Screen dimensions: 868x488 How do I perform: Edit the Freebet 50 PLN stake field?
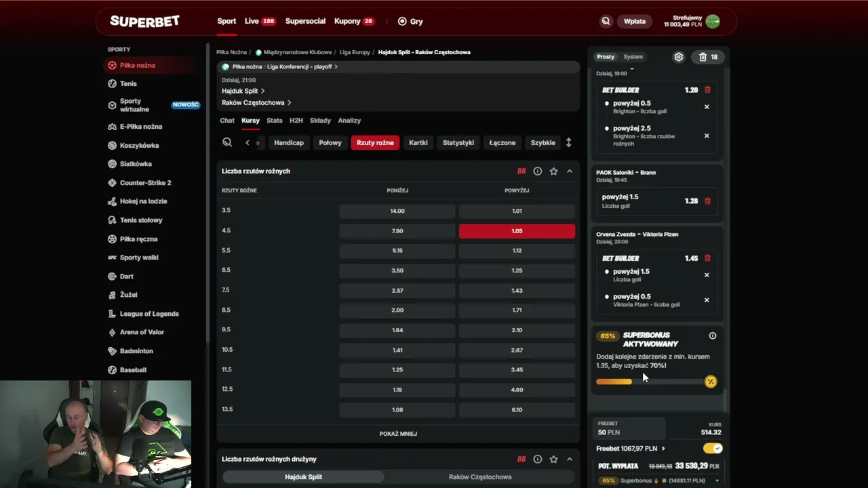[x=629, y=428]
